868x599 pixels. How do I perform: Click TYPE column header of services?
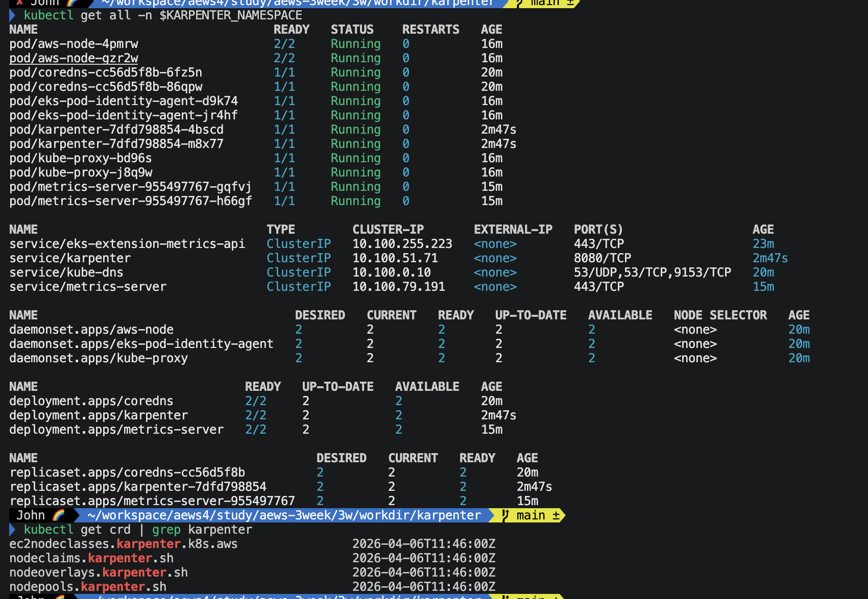281,230
